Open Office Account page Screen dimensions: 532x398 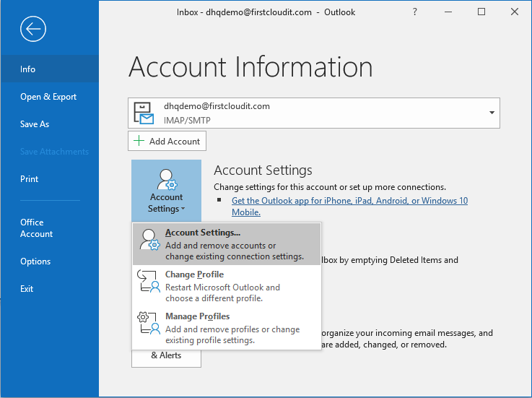click(50, 228)
